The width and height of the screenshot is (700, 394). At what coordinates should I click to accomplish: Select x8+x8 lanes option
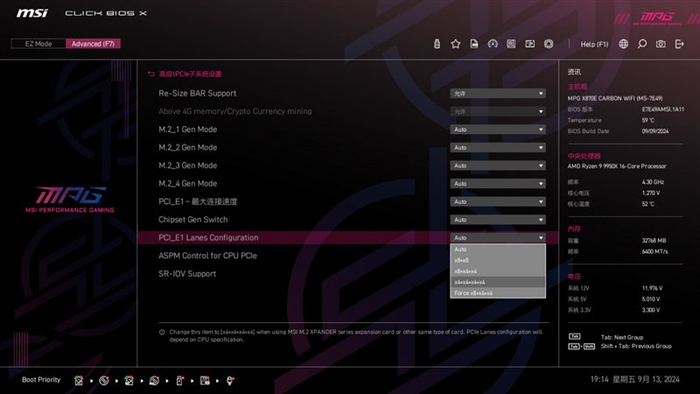498,260
